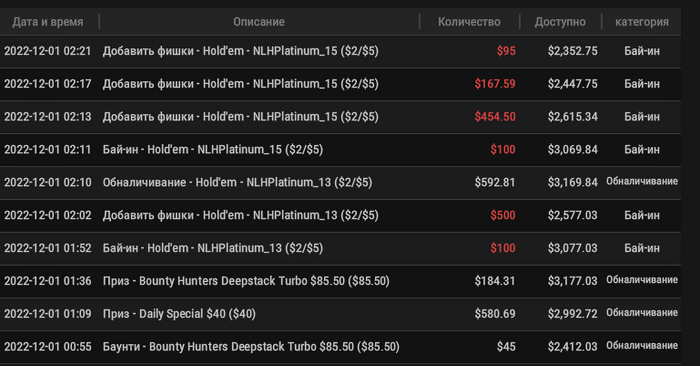Select the 02:21 transaction row for $95
This screenshot has height=366, width=700.
point(340,51)
